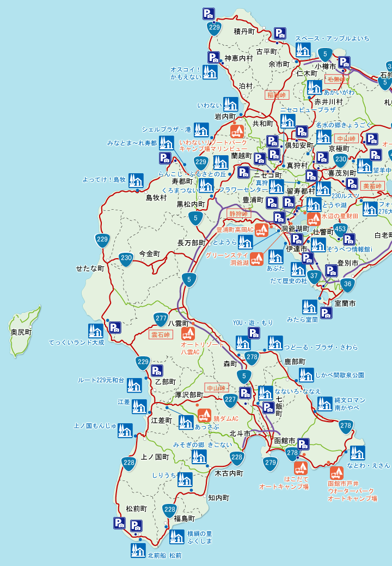Viewport: 392px width, 566px height.
Task: Open the スペース・アップルよいち text label
Action: tap(332, 39)
